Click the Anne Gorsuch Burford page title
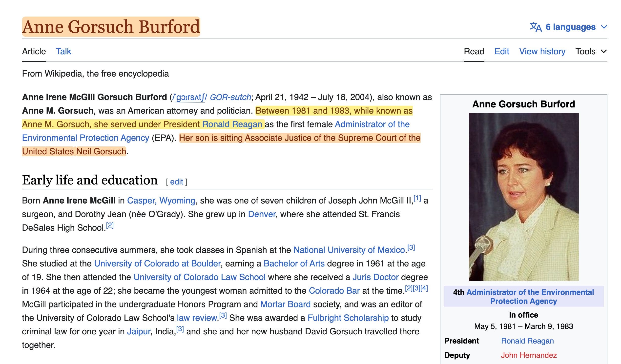Image resolution: width=621 pixels, height=364 pixels. 111,27
